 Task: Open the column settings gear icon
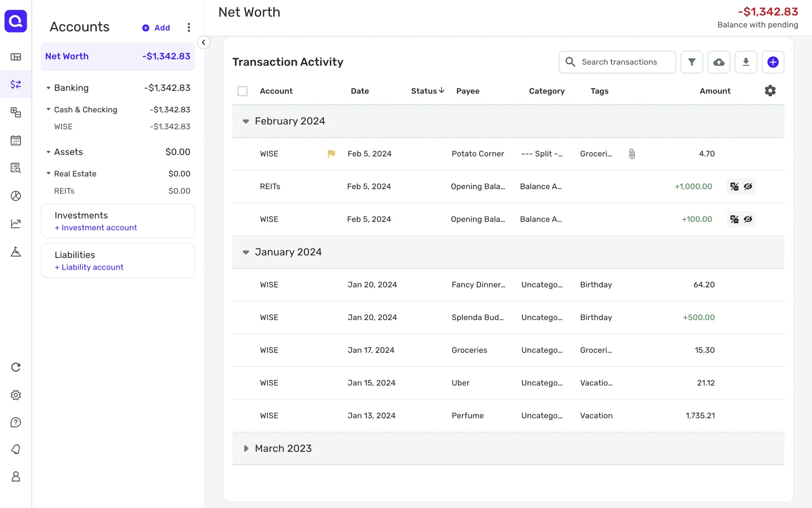pyautogui.click(x=770, y=91)
